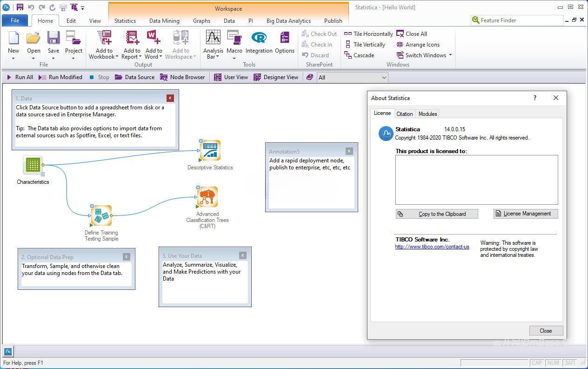Switch to Designer View
This screenshot has height=369, width=588.
coord(276,77)
